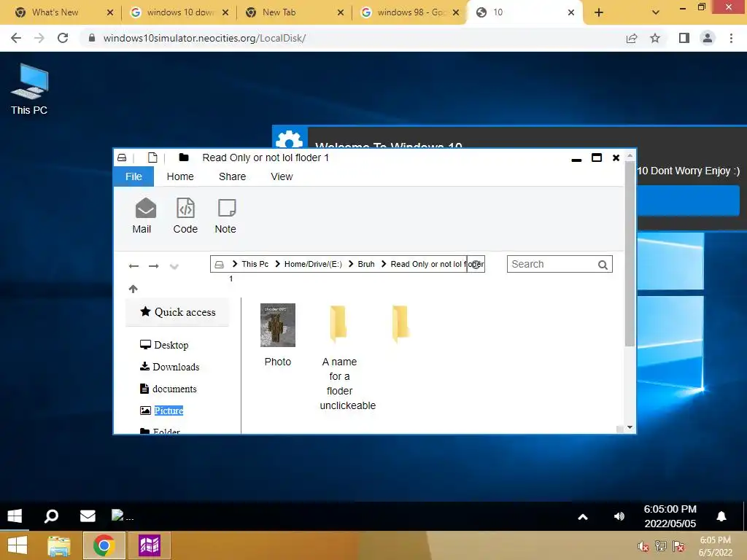747x560 pixels.
Task: Toggle the Chrome side panel
Action: click(x=684, y=38)
